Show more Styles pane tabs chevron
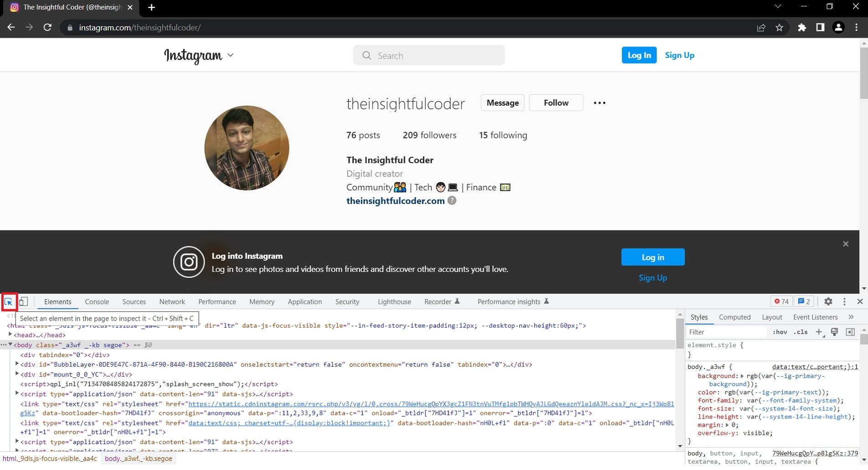The height and width of the screenshot is (470, 868). 851,317
